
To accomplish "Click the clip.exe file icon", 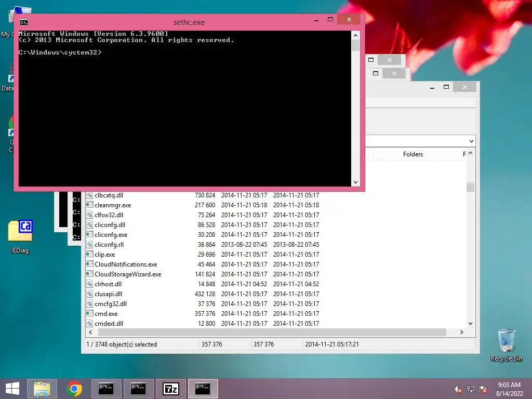I will (89, 254).
